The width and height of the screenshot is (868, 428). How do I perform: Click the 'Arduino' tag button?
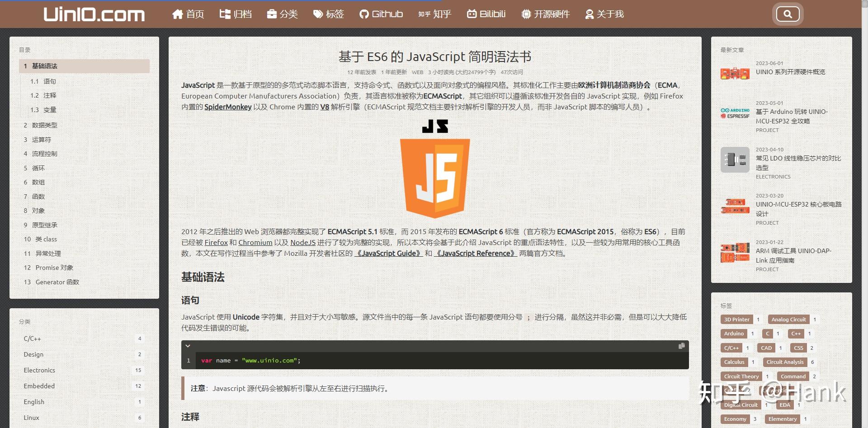734,334
